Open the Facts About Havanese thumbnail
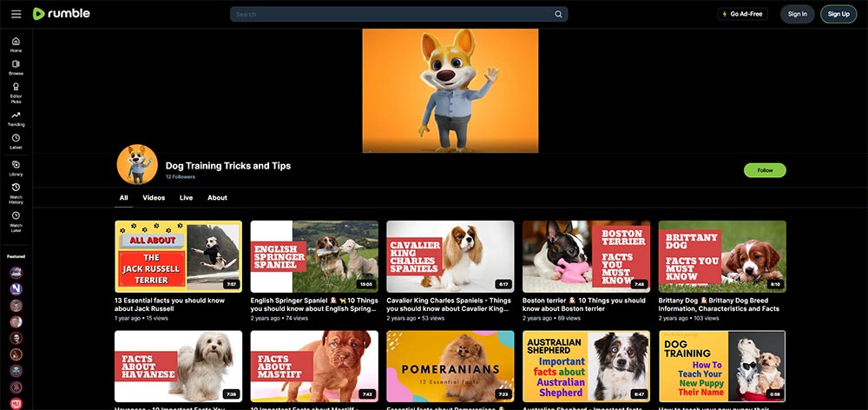 point(178,367)
